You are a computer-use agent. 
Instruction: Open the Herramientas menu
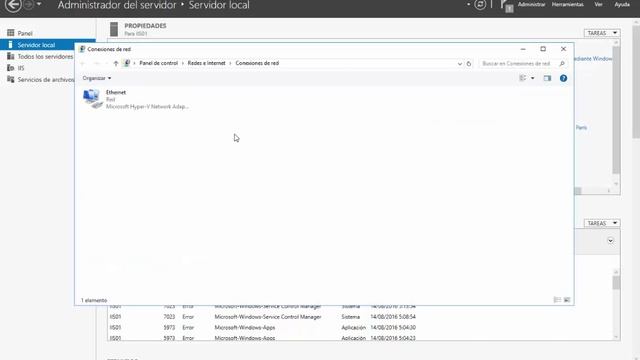pyautogui.click(x=567, y=4)
